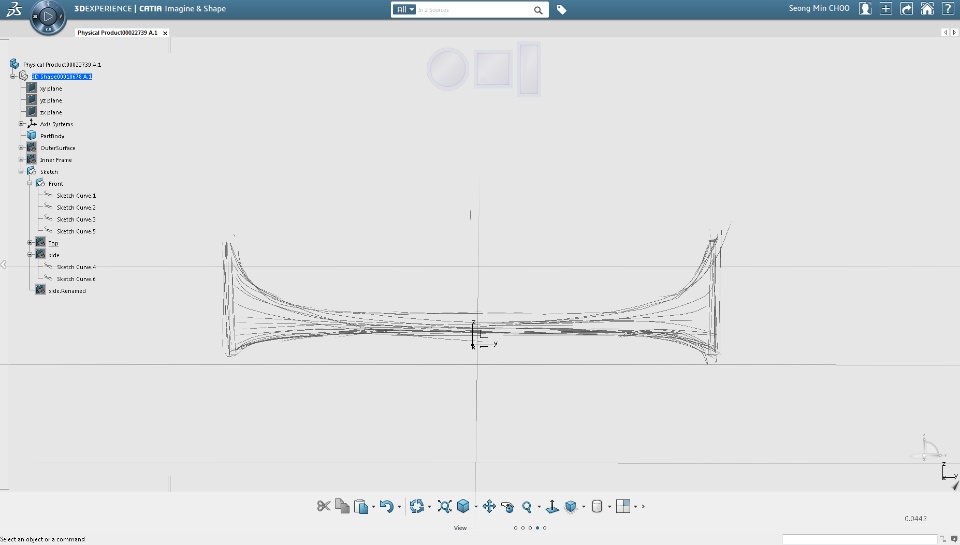Expand the Axis Systems node
Viewport: 960px width, 545px height.
click(21, 124)
